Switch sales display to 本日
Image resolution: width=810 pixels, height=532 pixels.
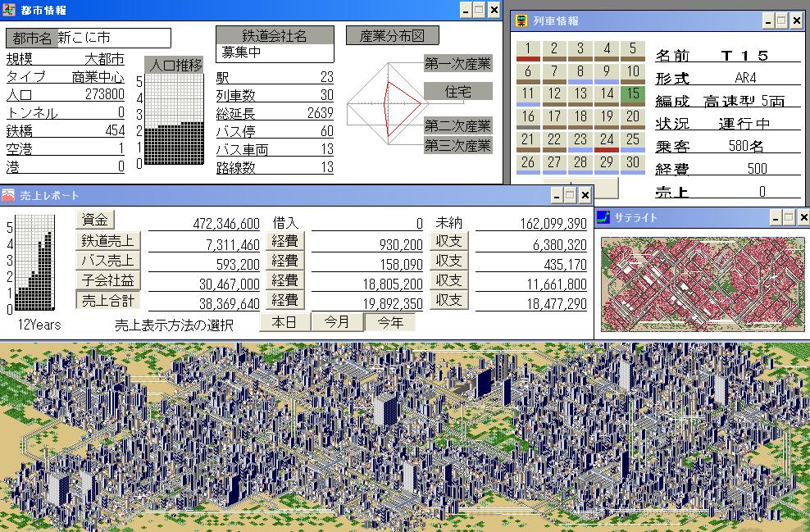click(284, 322)
